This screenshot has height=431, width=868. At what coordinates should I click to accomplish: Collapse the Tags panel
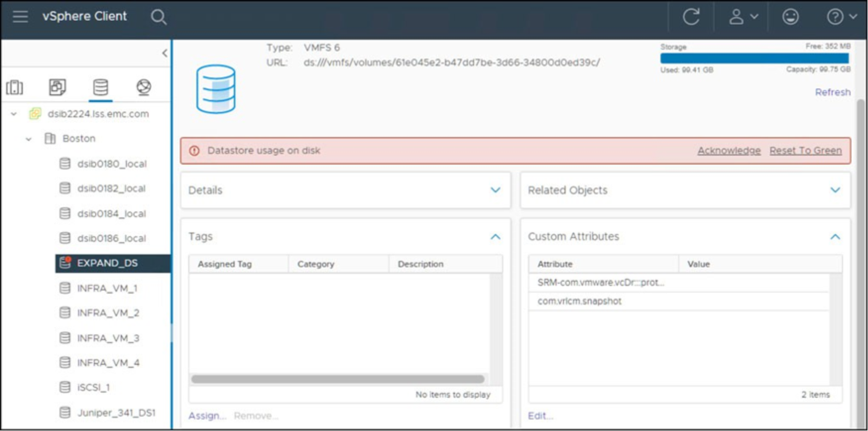(x=495, y=237)
